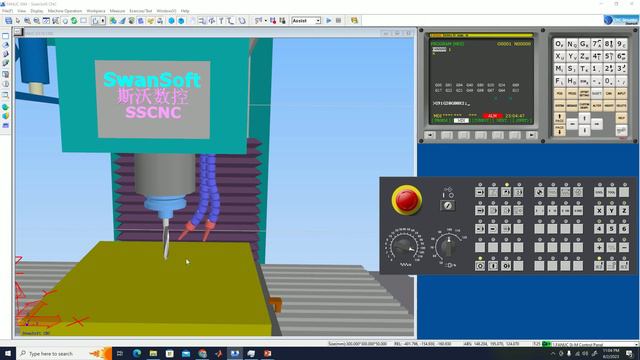This screenshot has height=360, width=640.
Task: Click the SHIFT key on MDI keypad
Action: [x=597, y=93]
